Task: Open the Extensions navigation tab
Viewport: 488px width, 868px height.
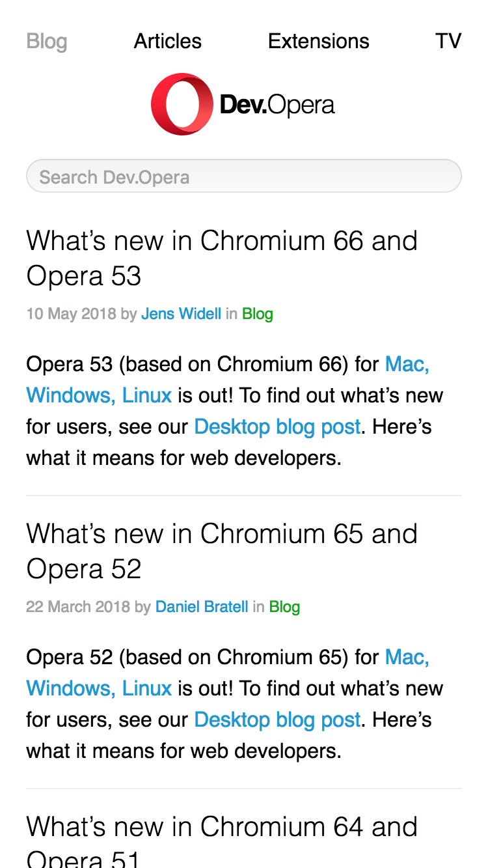Action: [318, 41]
